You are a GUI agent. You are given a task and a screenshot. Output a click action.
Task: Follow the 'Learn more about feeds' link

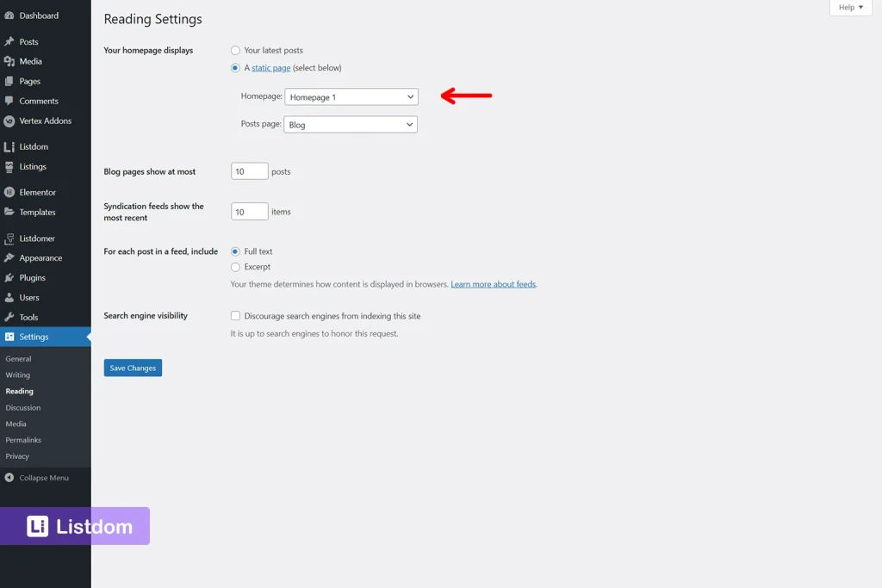493,284
